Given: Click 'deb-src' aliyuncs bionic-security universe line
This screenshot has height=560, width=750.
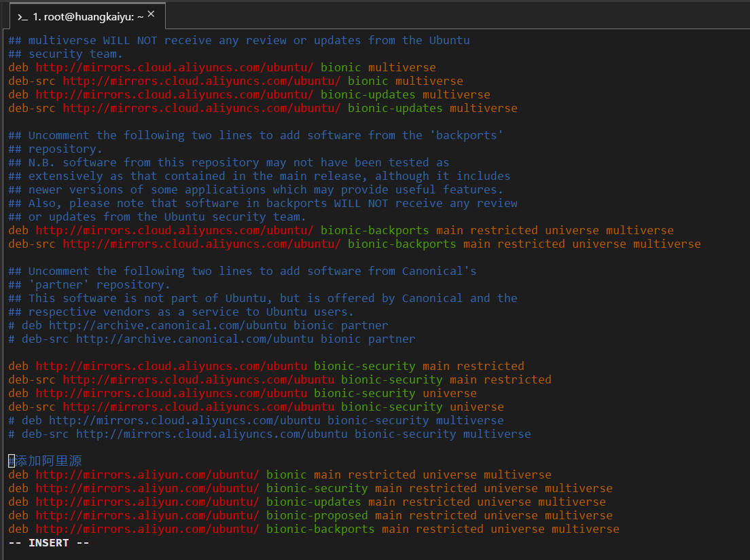Looking at the screenshot, I should point(256,407).
